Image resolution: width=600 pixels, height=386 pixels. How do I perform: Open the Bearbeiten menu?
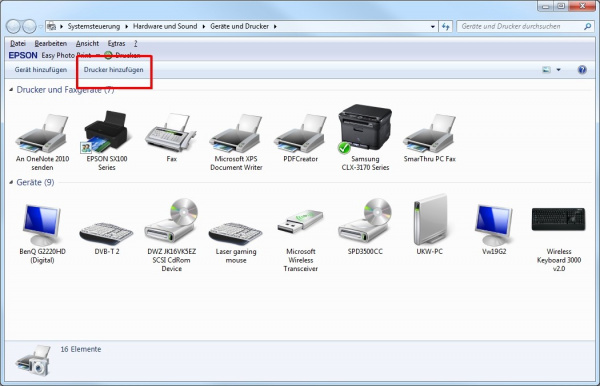(51, 43)
